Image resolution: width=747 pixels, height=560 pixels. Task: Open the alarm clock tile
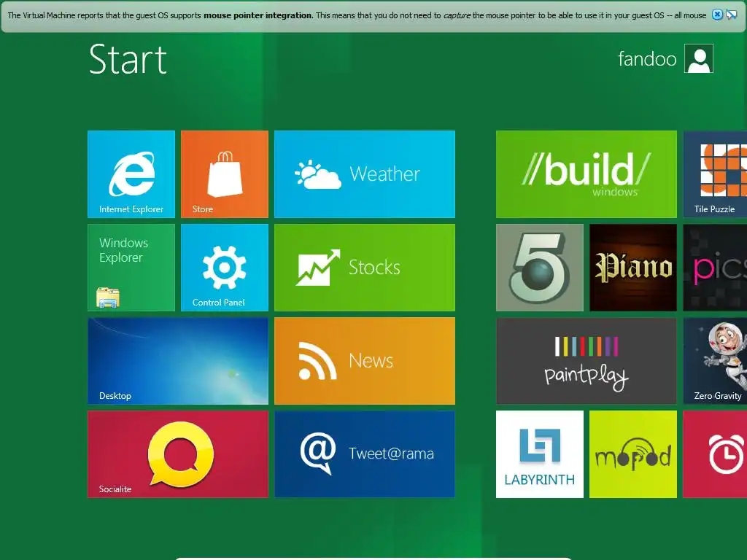point(715,454)
